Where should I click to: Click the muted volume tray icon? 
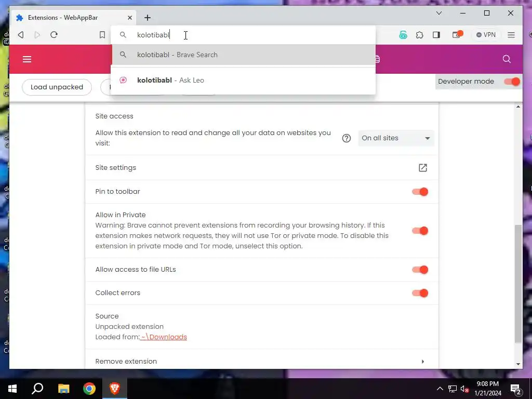pos(465,389)
